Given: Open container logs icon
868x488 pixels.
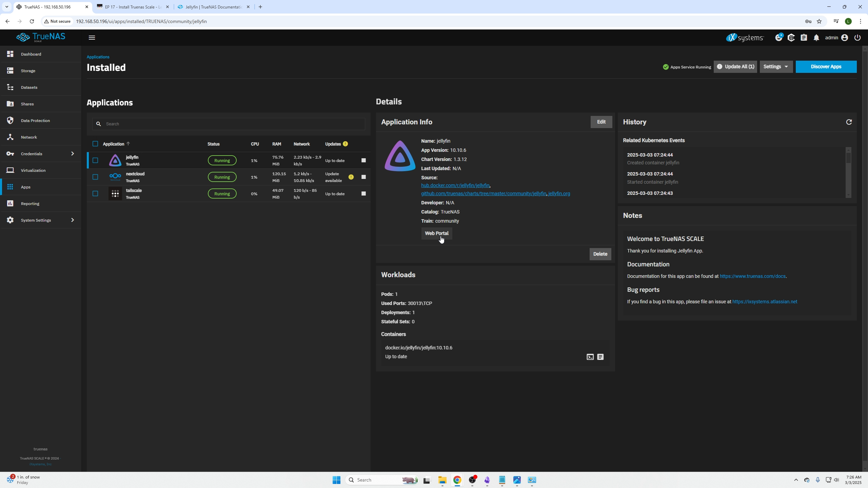Looking at the screenshot, I should click(x=600, y=357).
